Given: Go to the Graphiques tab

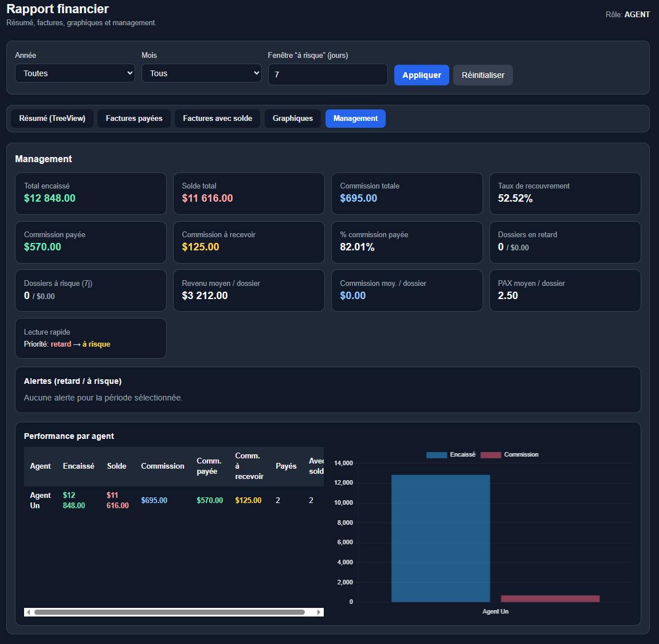Looking at the screenshot, I should pyautogui.click(x=292, y=119).
